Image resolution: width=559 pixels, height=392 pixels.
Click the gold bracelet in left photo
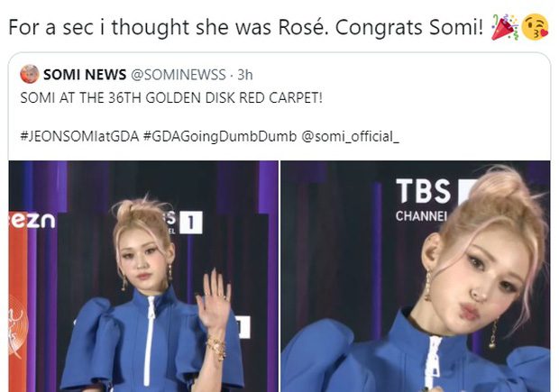click(216, 348)
